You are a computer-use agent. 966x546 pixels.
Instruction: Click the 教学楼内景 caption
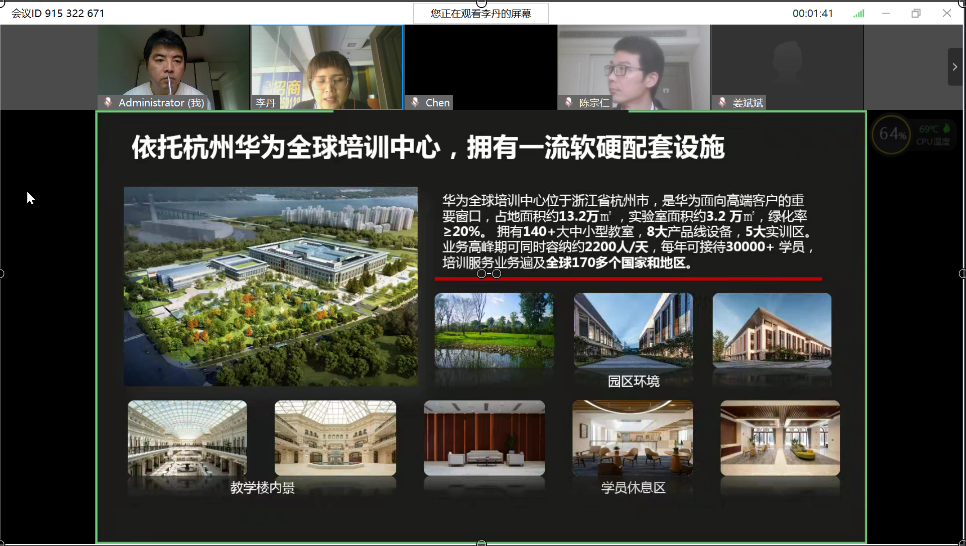coord(262,488)
